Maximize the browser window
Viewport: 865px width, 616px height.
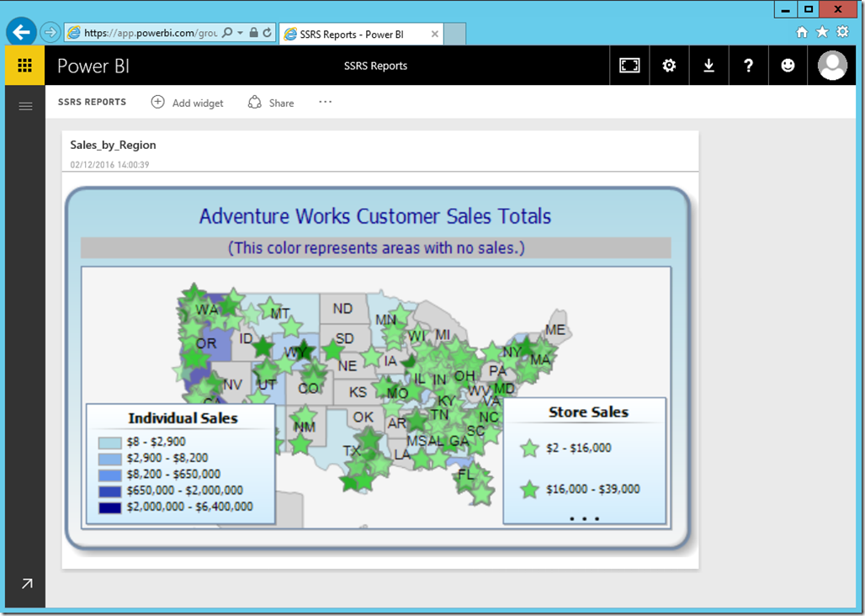pyautogui.click(x=809, y=9)
